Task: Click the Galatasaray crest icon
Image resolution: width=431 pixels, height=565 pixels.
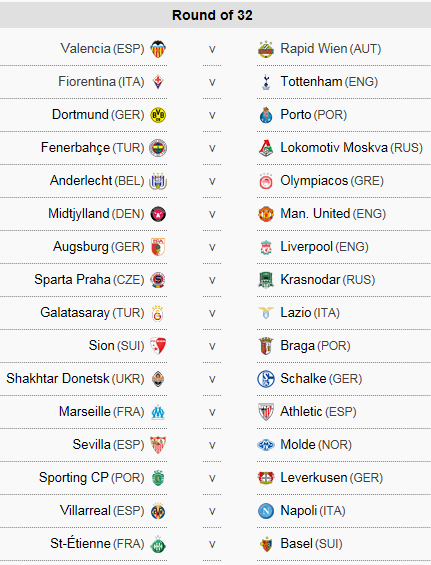Action: click(x=158, y=313)
